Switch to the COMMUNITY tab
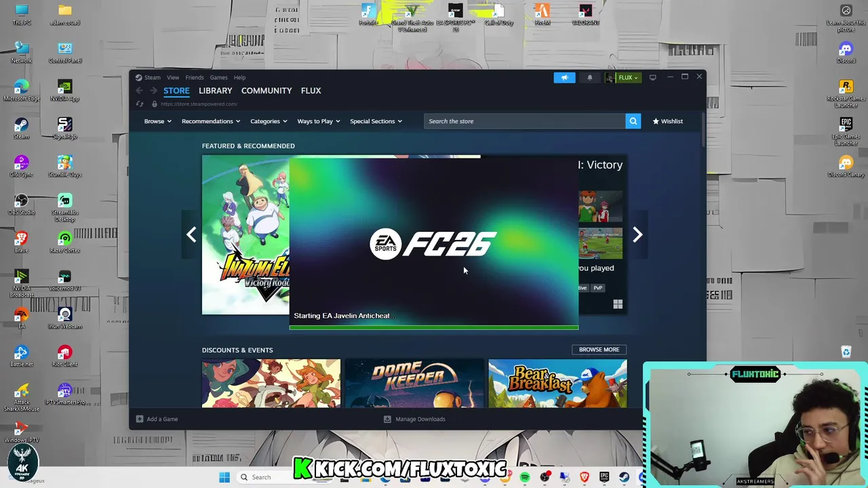The height and width of the screenshot is (488, 868). [x=267, y=91]
